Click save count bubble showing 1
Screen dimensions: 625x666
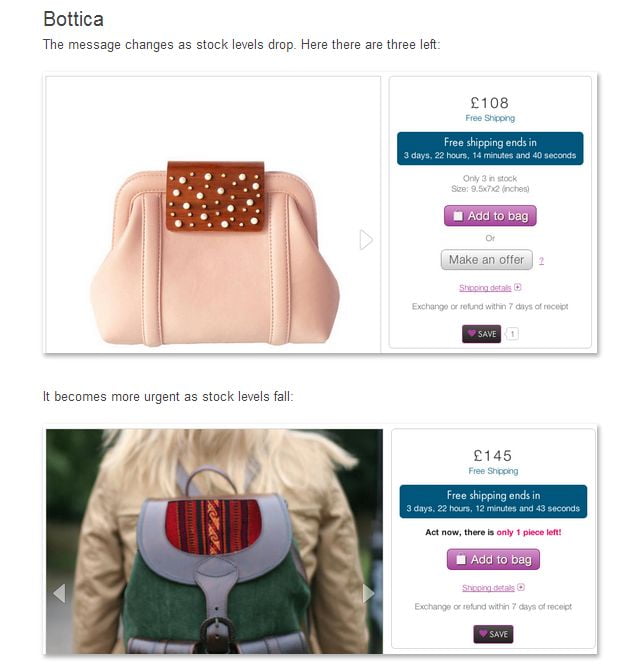[x=512, y=334]
